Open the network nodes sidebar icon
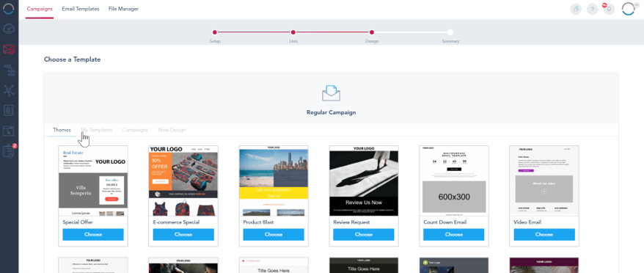The height and width of the screenshot is (273, 644). pos(9,90)
